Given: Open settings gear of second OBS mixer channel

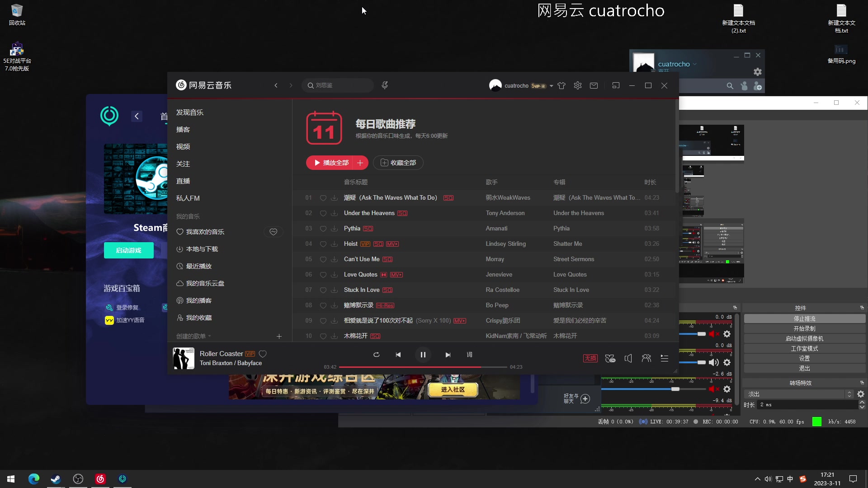Looking at the screenshot, I should pos(727,362).
